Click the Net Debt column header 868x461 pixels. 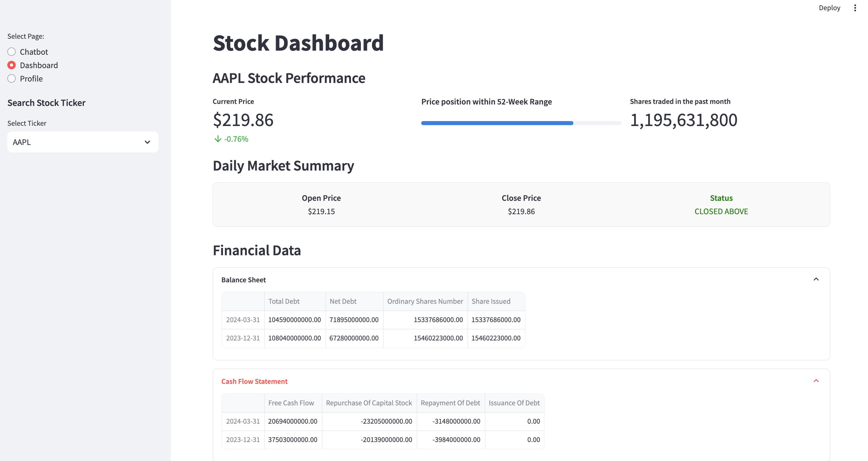343,301
